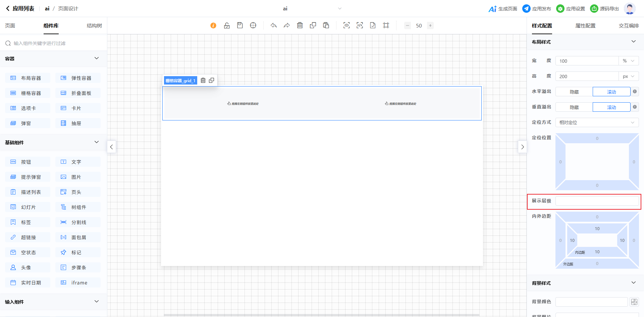This screenshot has width=644, height=317.
Task: Switch to the 结构树 tab
Action: (x=94, y=26)
